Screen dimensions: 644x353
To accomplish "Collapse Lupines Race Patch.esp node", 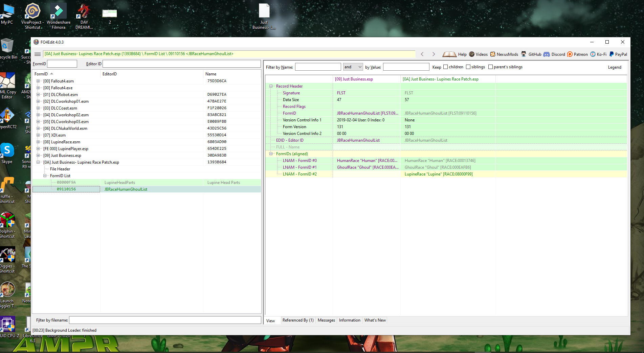I will pyautogui.click(x=38, y=162).
